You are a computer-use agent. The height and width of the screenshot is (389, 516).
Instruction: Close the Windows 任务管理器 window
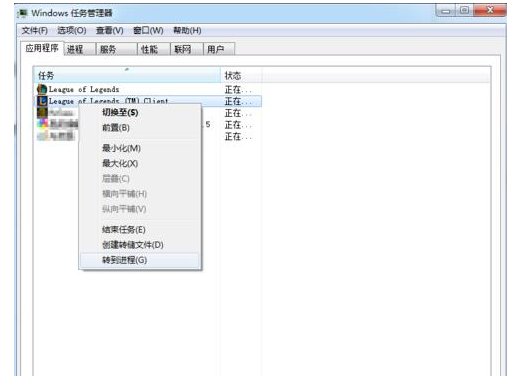[490, 11]
